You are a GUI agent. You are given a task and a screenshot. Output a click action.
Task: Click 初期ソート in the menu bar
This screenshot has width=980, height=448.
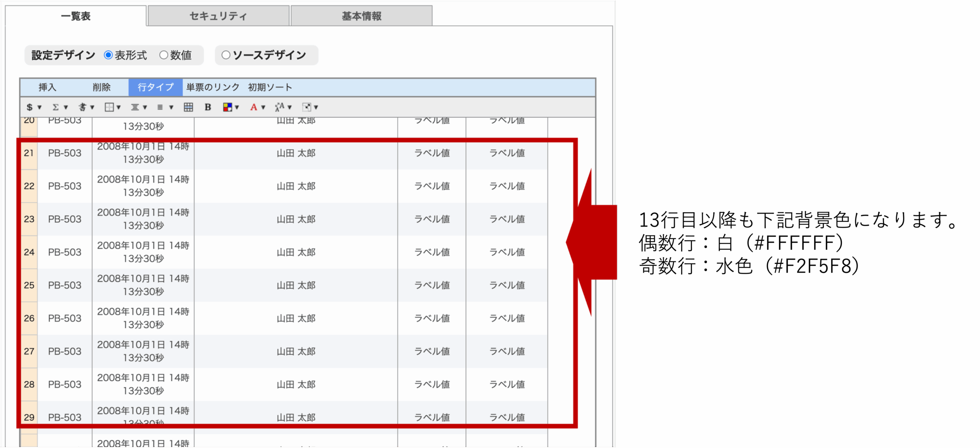click(270, 87)
